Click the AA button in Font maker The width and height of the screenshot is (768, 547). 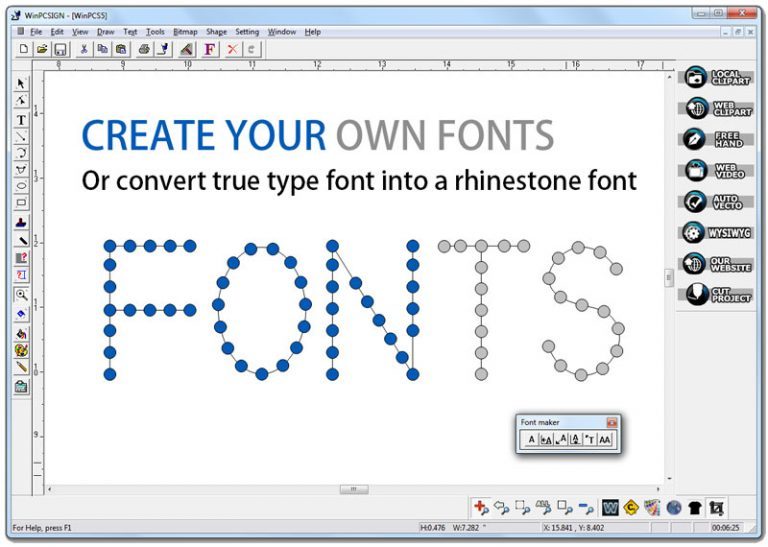[605, 440]
